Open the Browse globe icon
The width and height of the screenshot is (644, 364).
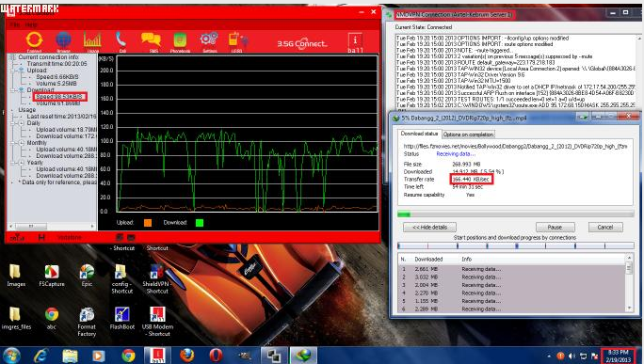[63, 40]
